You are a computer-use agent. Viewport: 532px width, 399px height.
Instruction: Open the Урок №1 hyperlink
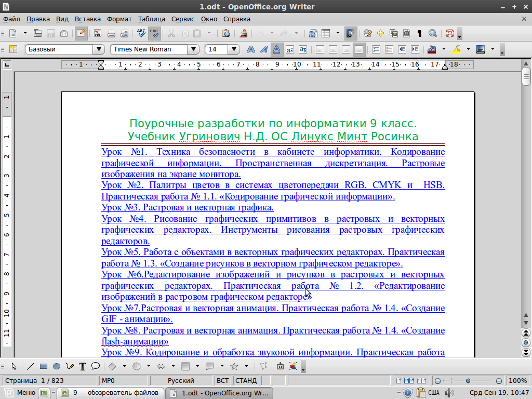[x=273, y=163]
